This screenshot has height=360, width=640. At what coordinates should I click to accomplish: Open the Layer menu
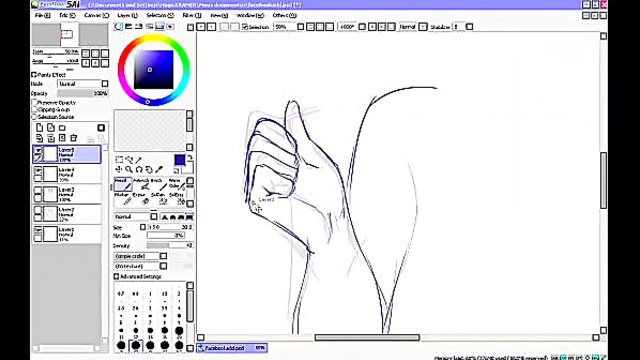[127, 15]
